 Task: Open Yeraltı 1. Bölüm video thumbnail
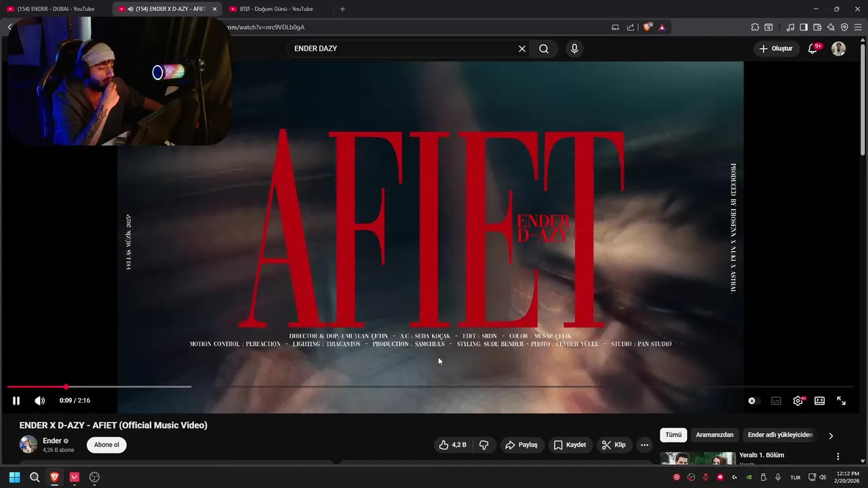698,459
